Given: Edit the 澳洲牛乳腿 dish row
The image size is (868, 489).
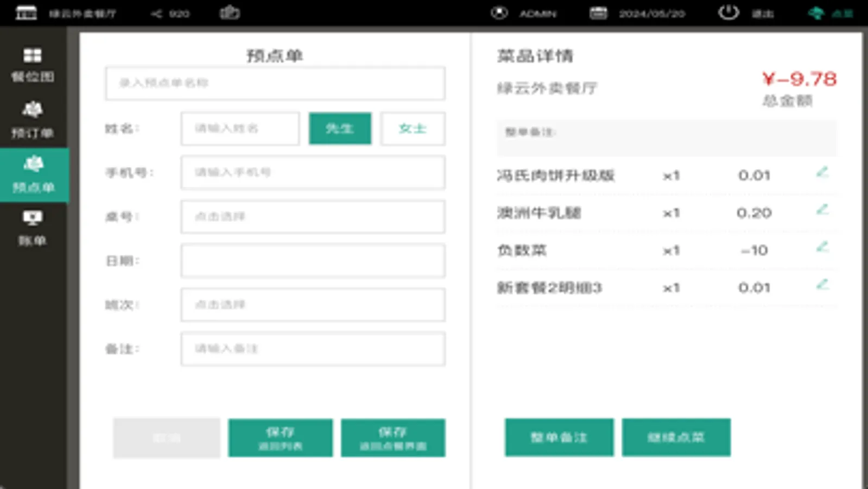Looking at the screenshot, I should (x=822, y=210).
